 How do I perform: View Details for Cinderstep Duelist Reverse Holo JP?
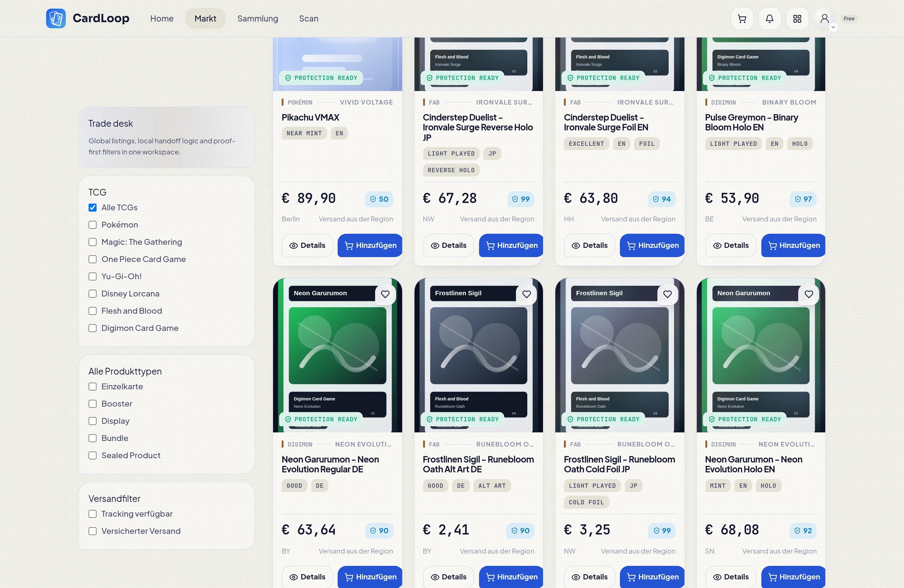pyautogui.click(x=448, y=245)
